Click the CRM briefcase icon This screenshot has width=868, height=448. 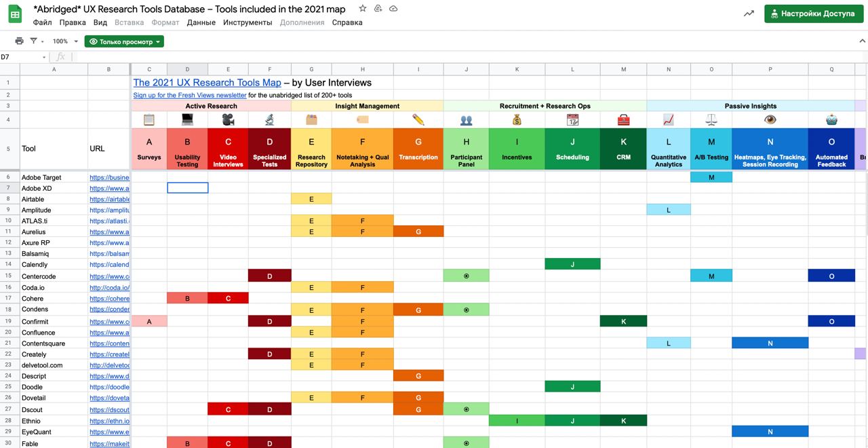[623, 119]
